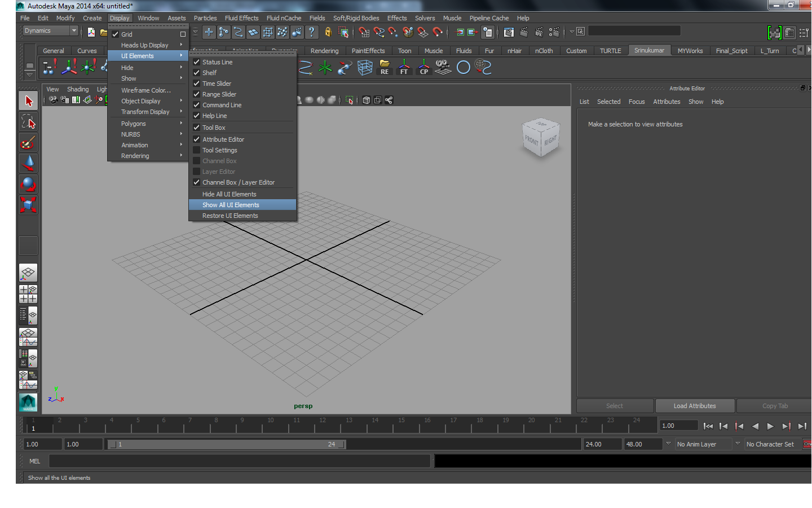Expand the Polygons submenu
The image size is (812, 508).
pos(148,124)
